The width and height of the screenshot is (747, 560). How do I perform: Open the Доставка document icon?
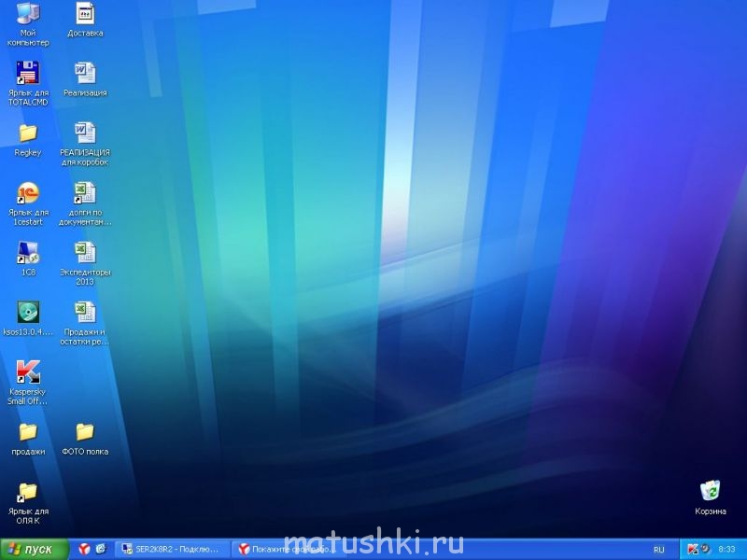[x=85, y=14]
